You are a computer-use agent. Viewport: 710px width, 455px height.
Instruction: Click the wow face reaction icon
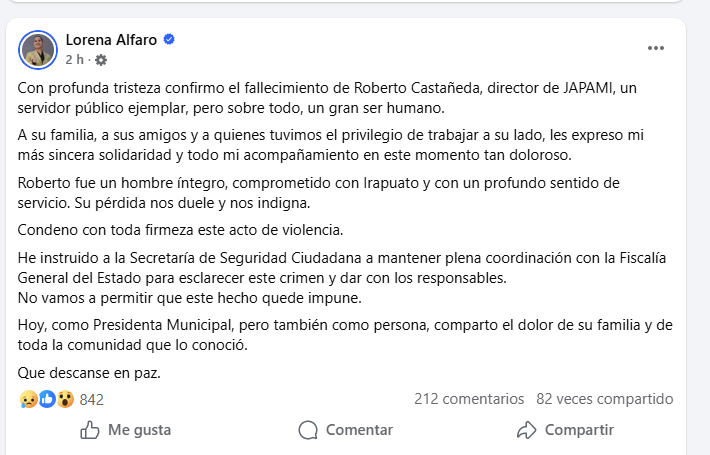point(65,399)
